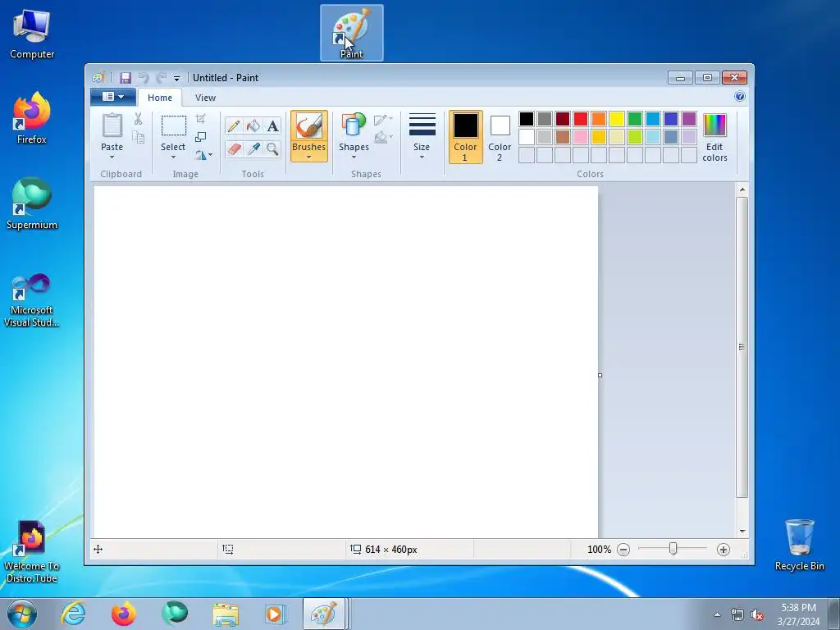Open the Computer desktop icon
Image resolution: width=840 pixels, height=630 pixels.
tap(32, 34)
